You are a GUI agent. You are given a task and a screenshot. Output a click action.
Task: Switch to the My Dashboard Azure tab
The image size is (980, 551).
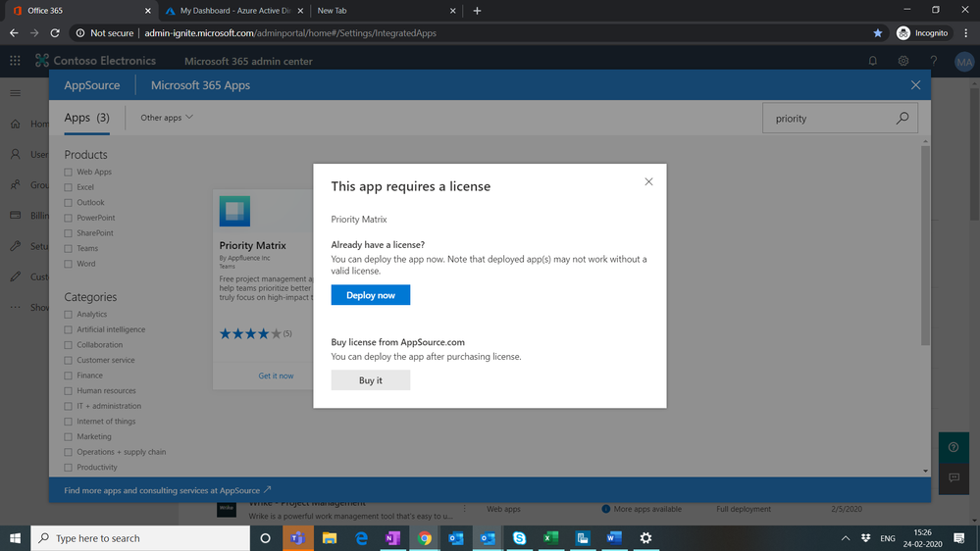[x=234, y=11]
